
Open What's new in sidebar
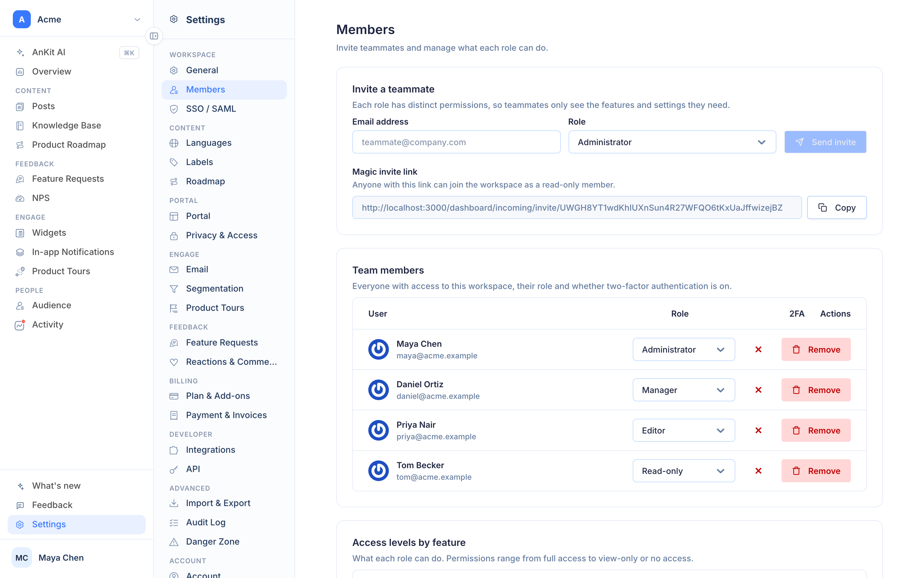(x=77, y=486)
